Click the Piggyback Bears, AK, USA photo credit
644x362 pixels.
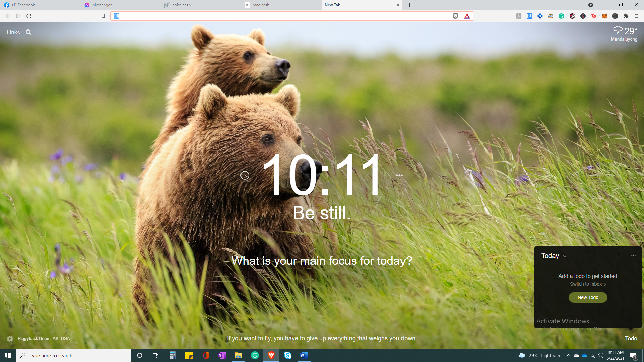coord(44,338)
